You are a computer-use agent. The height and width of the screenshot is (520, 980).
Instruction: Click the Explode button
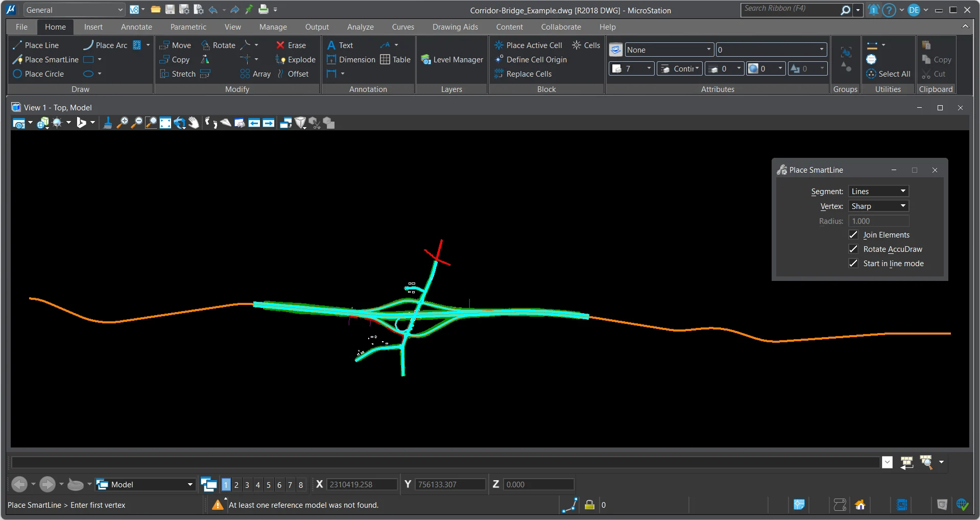click(295, 60)
